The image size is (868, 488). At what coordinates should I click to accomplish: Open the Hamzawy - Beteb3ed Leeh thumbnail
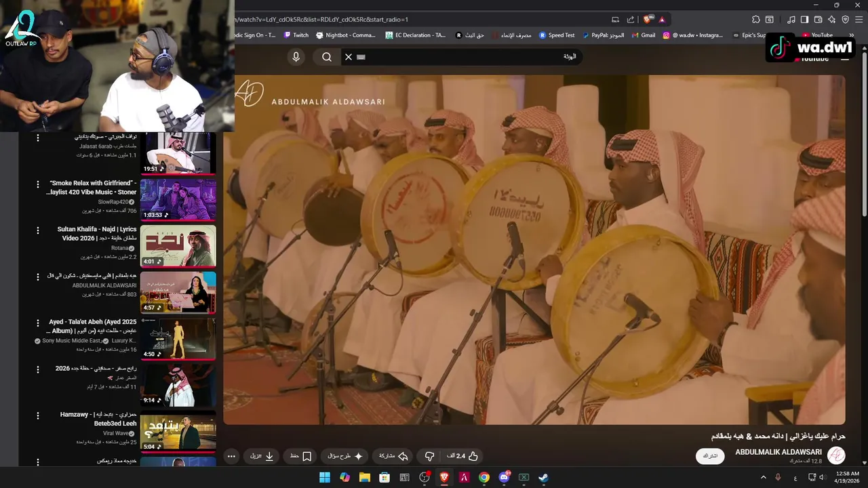(x=178, y=431)
